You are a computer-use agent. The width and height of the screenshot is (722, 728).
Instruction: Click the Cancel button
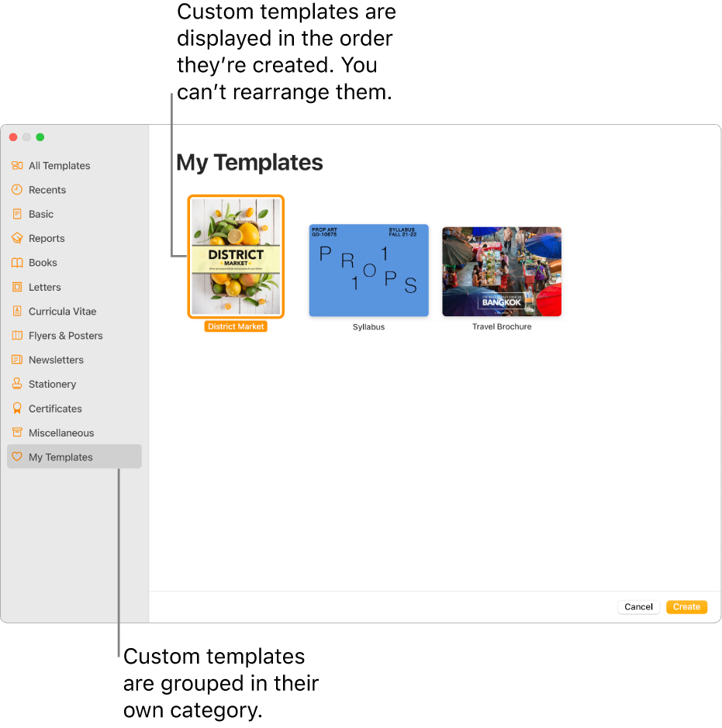point(638,607)
